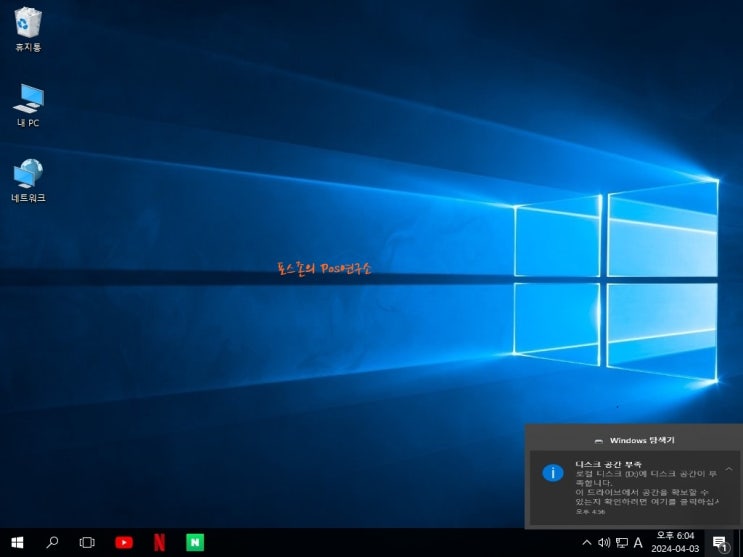The width and height of the screenshot is (743, 557).
Task: Toggle the IME input mode 'A'
Action: tap(638, 542)
